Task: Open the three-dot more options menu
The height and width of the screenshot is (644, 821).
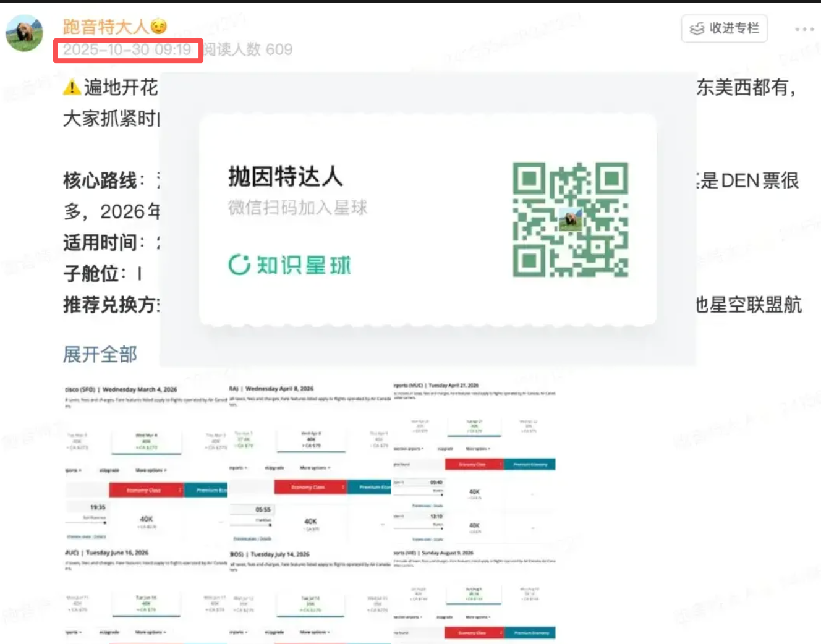Action: 804,29
